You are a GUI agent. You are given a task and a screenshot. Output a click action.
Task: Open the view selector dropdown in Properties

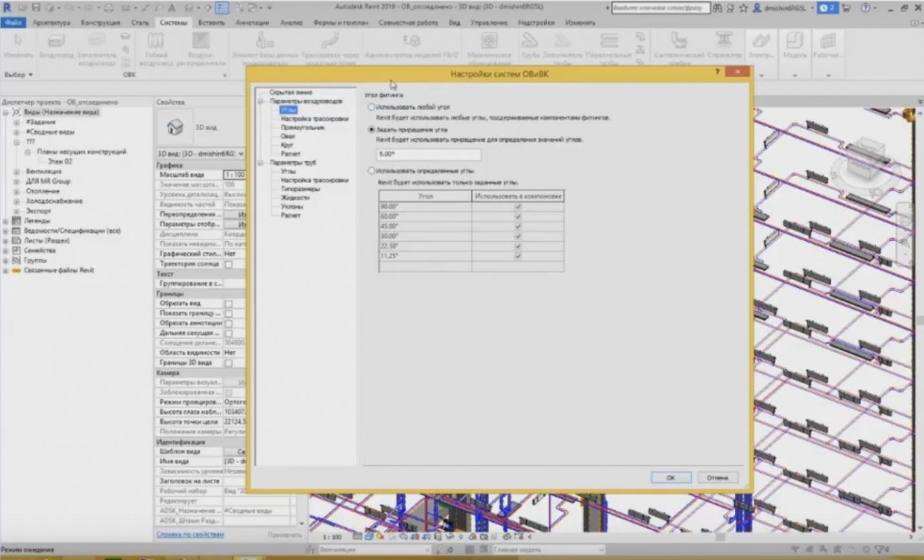pos(241,154)
